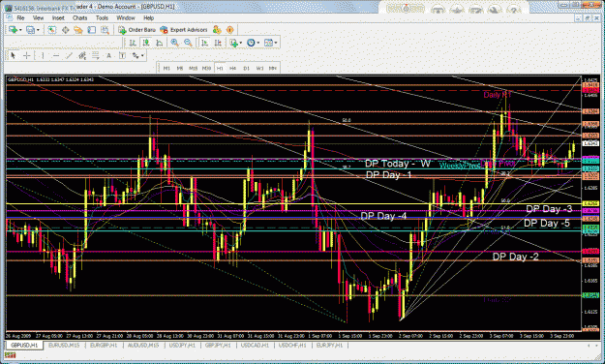Switch timeframe to M1
Screen dimensions: 605x364
pos(166,69)
